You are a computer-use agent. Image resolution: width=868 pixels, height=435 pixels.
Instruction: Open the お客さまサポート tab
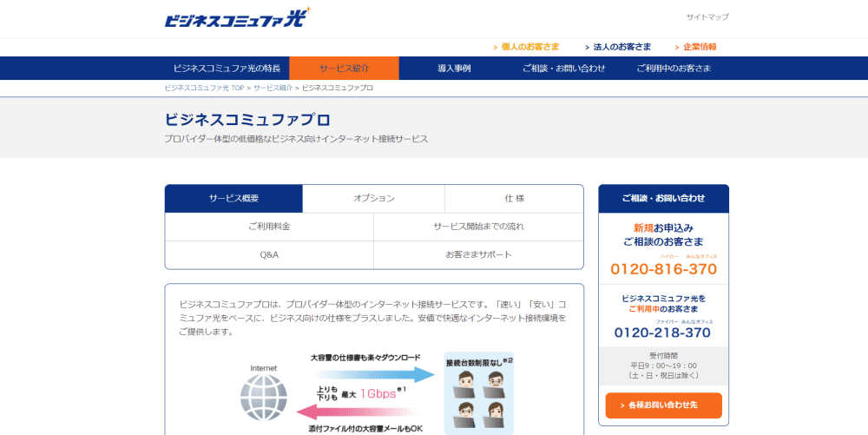point(478,255)
